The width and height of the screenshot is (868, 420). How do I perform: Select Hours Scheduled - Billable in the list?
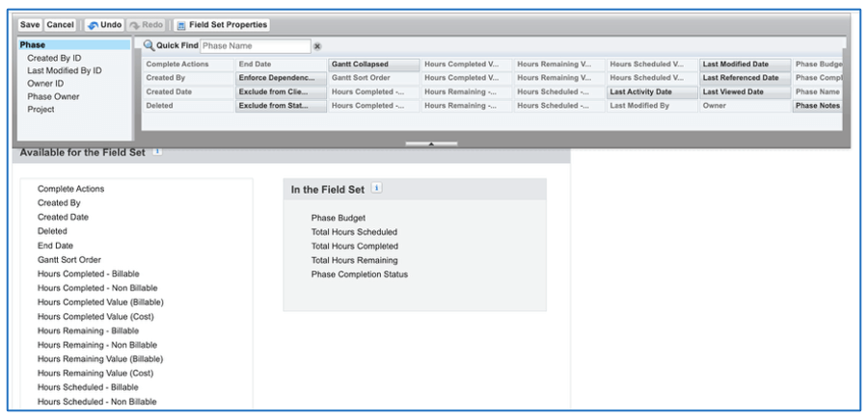[x=88, y=387]
